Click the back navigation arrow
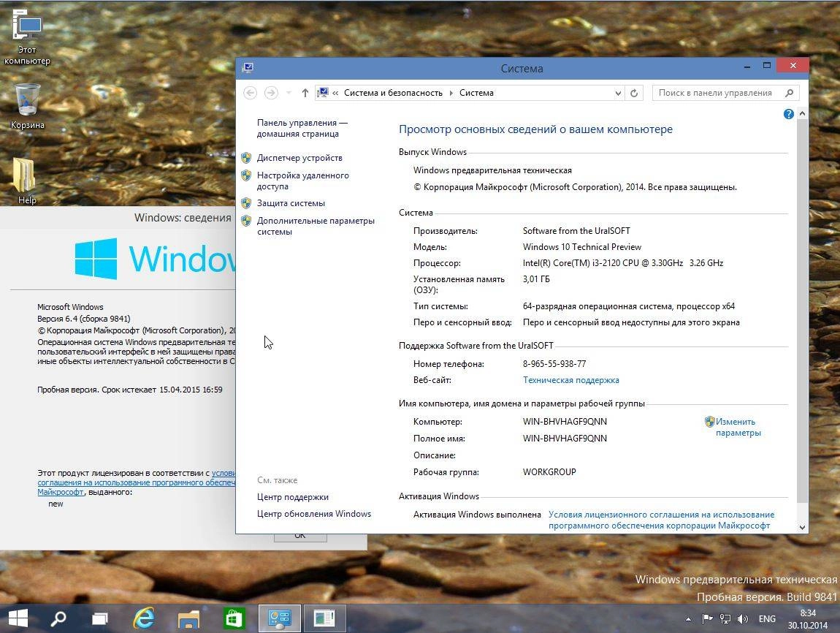Viewport: 840px width, 633px height. pyautogui.click(x=251, y=93)
